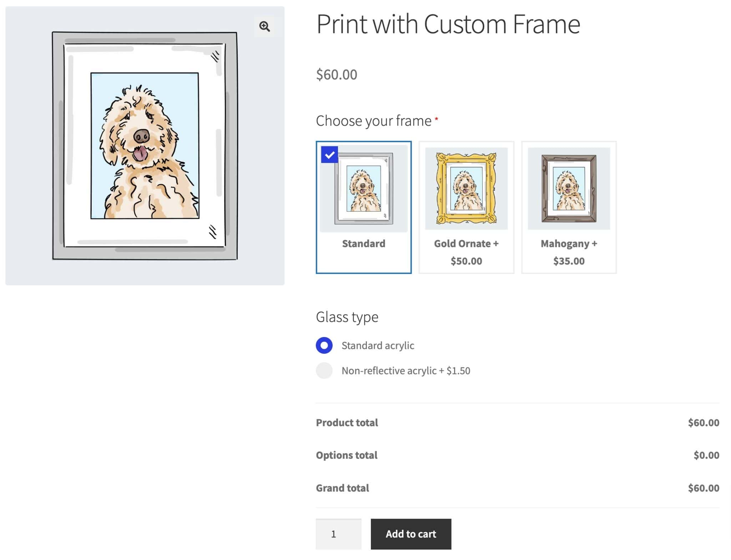Image resolution: width=731 pixels, height=560 pixels.
Task: Click the quantity input field
Action: pyautogui.click(x=338, y=534)
